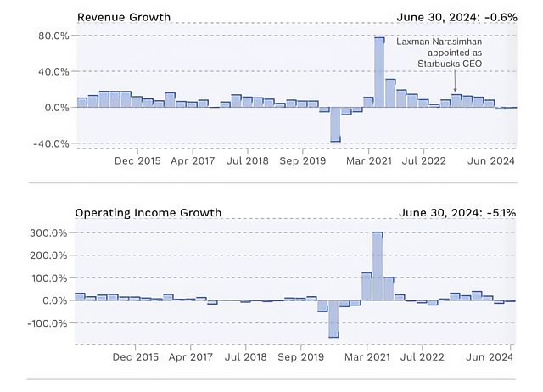Select the lowest Operating Income Growth bar
This screenshot has height=392, width=543.
(333, 318)
